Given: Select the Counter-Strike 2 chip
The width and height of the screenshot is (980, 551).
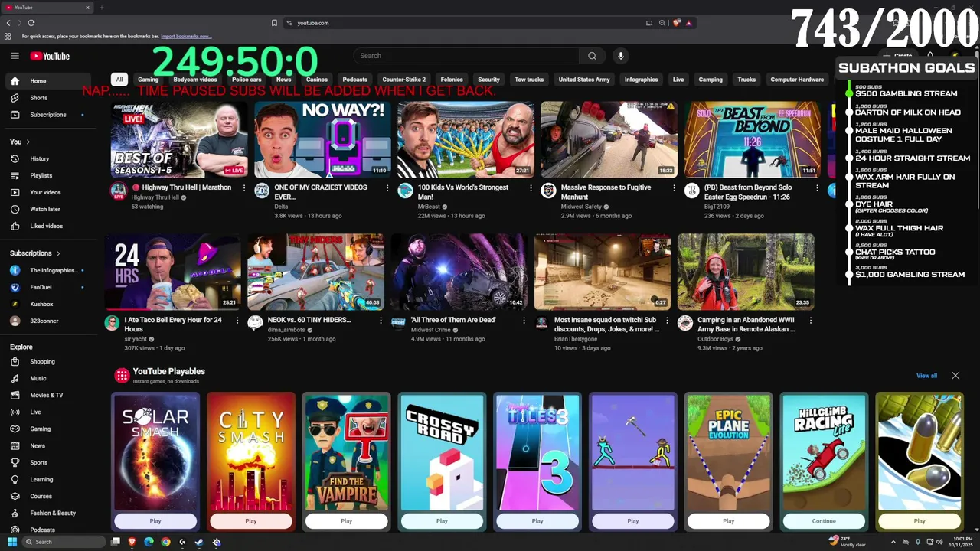Looking at the screenshot, I should point(403,80).
